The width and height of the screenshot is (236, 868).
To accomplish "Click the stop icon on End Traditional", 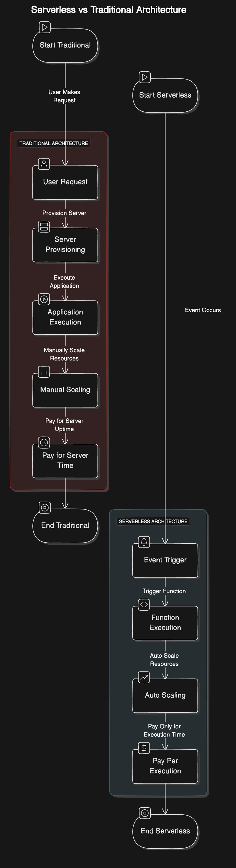I will pos(45,507).
